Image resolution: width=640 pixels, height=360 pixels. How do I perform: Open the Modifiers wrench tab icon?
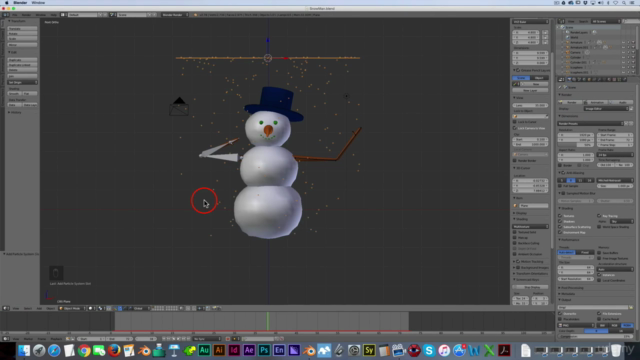[x=599, y=80]
